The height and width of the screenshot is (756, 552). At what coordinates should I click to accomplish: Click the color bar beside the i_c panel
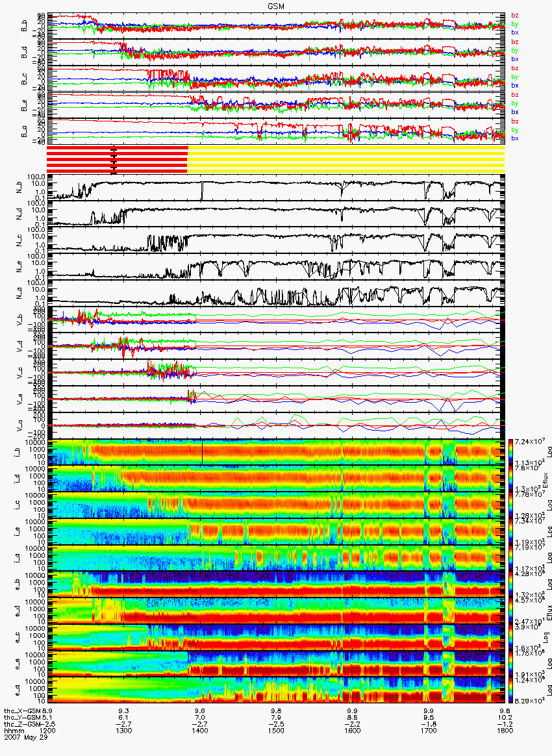(511, 505)
